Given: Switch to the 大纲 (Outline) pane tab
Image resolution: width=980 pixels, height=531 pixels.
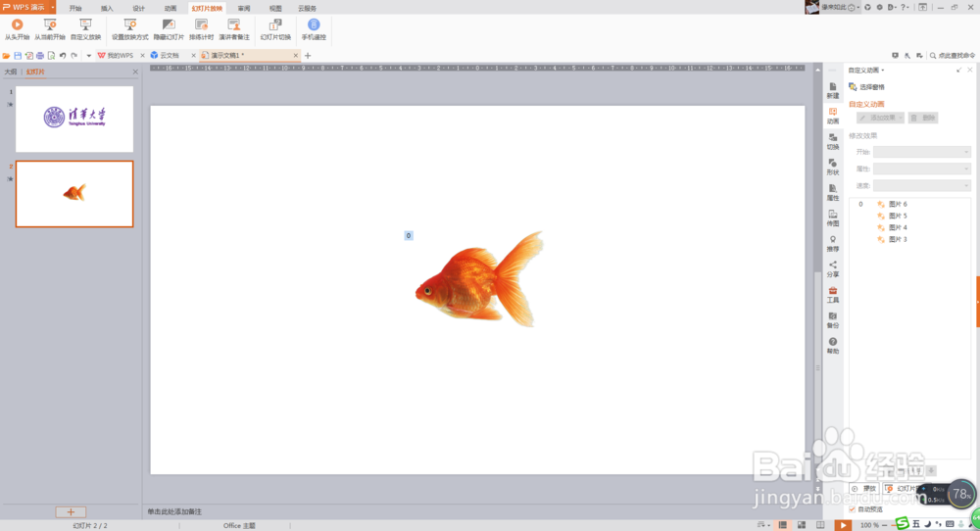Looking at the screenshot, I should 11,72.
